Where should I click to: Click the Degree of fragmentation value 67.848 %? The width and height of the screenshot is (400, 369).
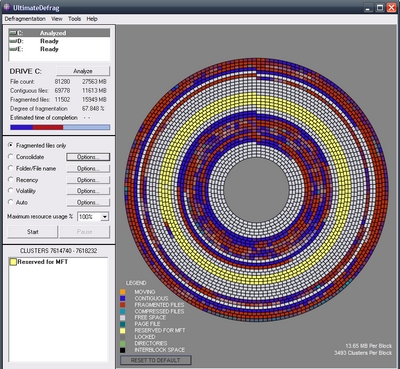point(93,109)
